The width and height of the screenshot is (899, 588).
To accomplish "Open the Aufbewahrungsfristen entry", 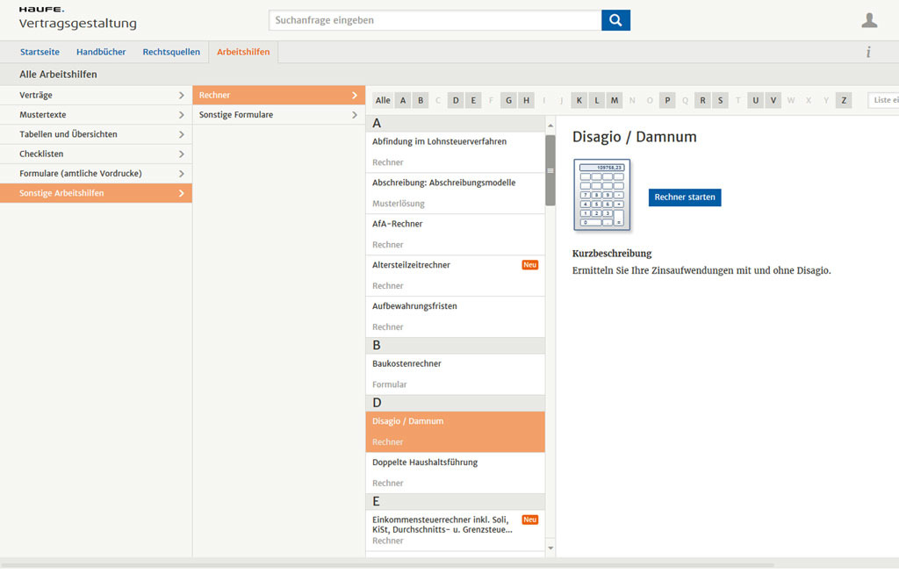I will (x=456, y=317).
